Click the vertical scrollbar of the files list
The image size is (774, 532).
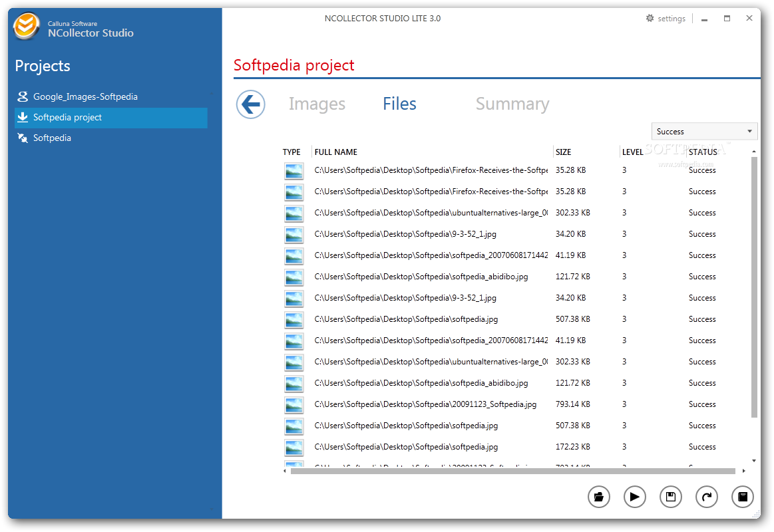tap(754, 287)
